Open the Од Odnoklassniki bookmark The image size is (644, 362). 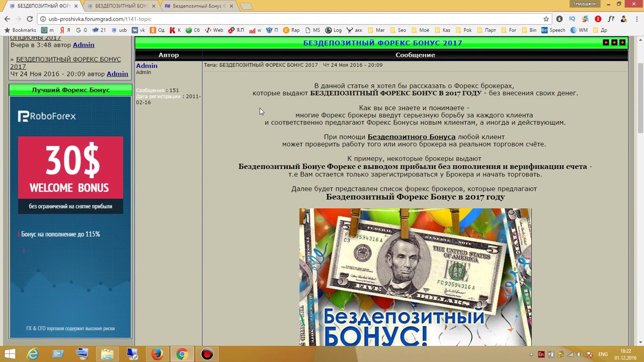tap(157, 30)
